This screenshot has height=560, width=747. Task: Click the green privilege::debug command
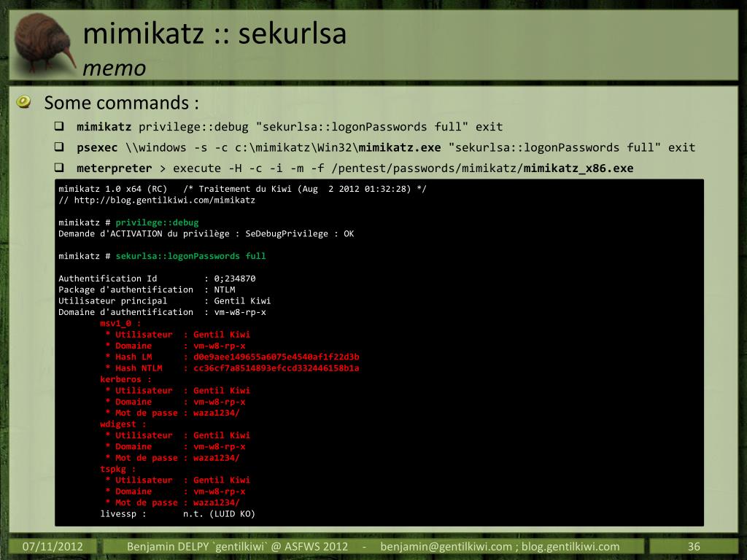click(x=158, y=223)
